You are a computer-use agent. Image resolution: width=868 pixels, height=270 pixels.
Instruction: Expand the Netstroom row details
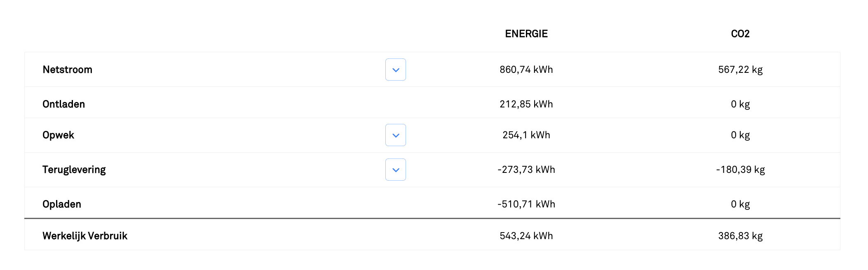click(395, 70)
